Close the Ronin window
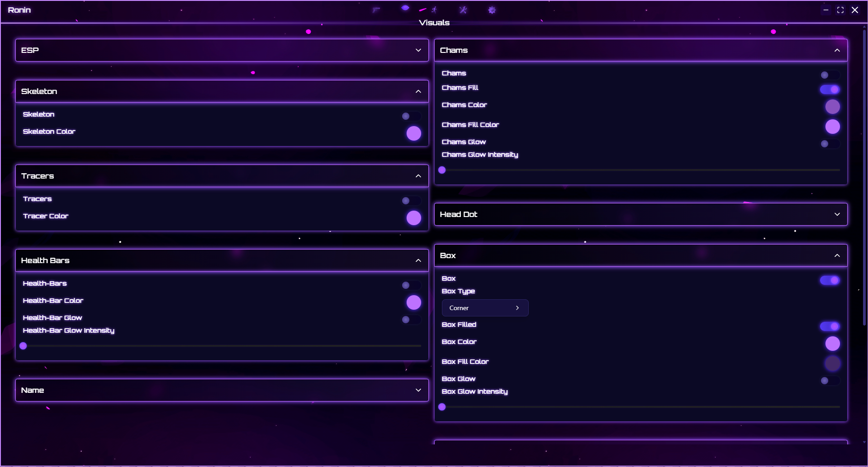 point(854,10)
